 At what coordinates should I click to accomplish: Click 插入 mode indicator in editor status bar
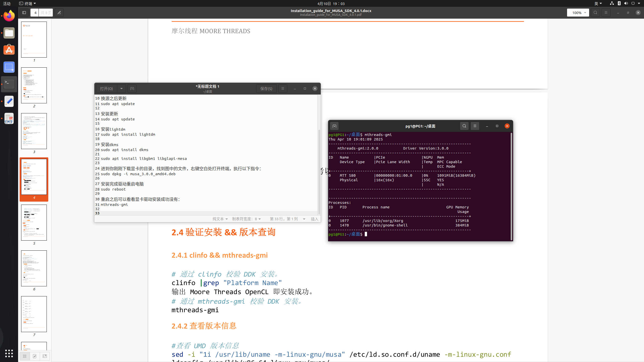pos(315,219)
